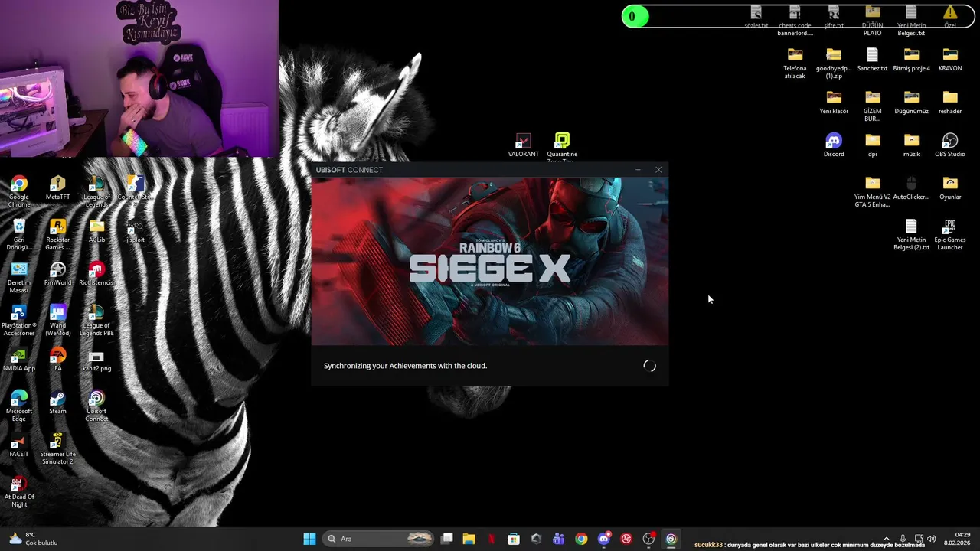
Task: Select the VALORANT desktop shortcut
Action: tap(523, 145)
